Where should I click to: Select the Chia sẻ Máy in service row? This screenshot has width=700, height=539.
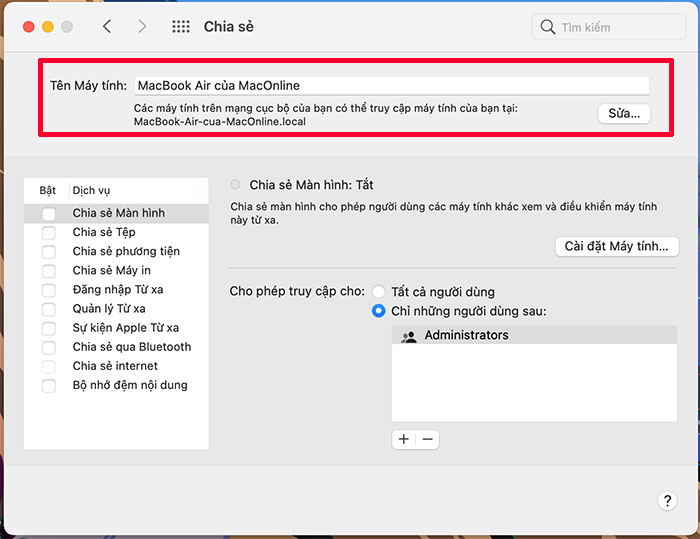116,271
